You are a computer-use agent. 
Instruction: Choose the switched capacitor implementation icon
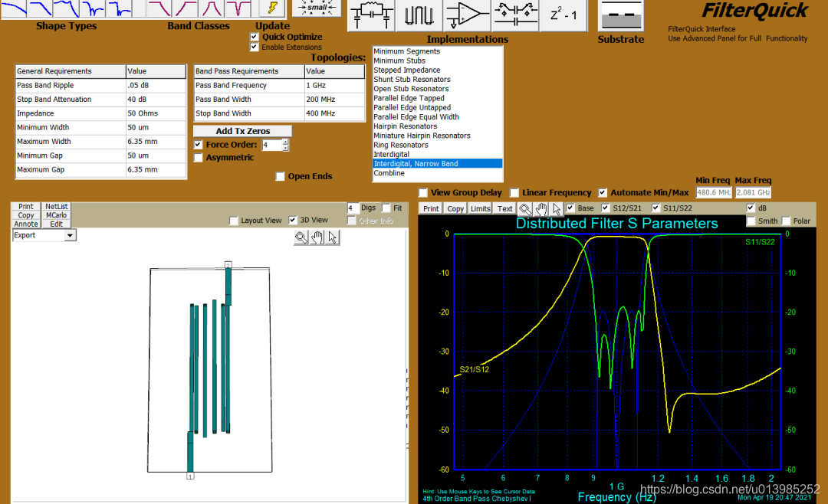(515, 15)
